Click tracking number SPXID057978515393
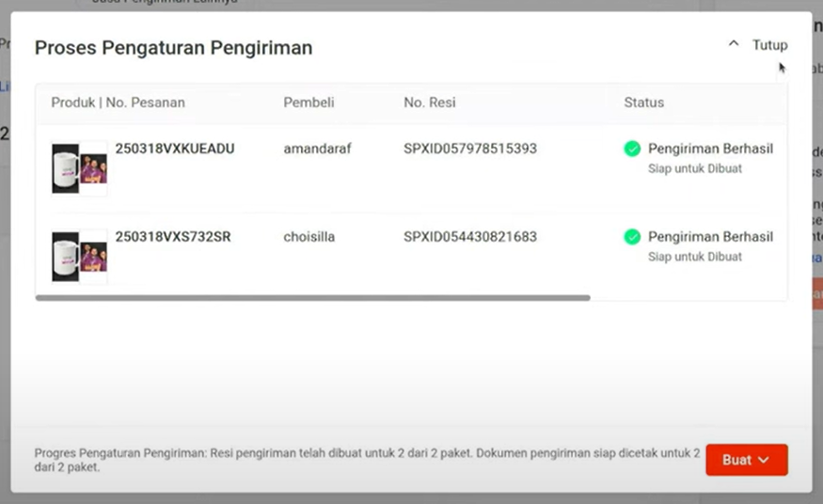The image size is (823, 504). (470, 149)
